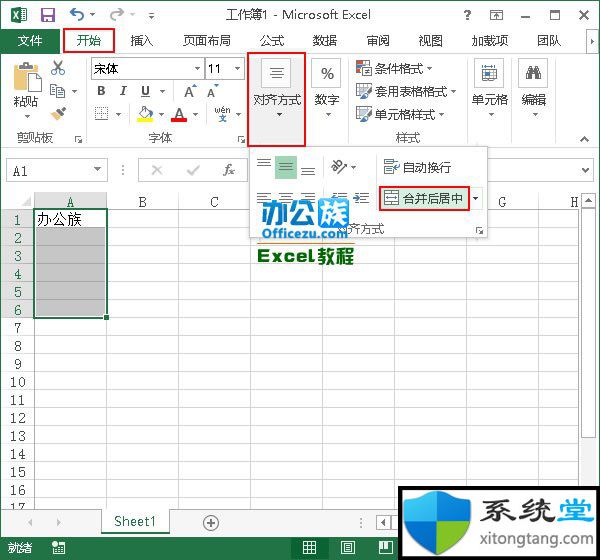Viewport: 600px width, 560px height.
Task: Click the 编辑 editing group button
Action: tap(534, 89)
